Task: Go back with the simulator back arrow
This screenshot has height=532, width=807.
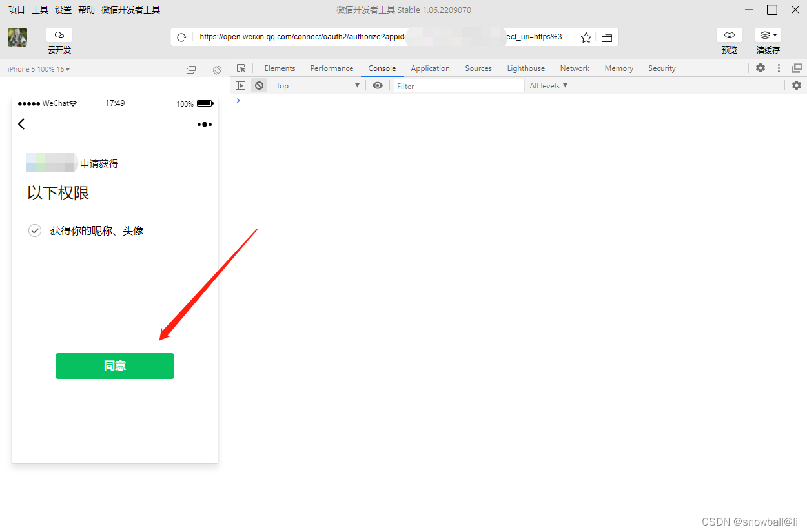Action: [21, 124]
